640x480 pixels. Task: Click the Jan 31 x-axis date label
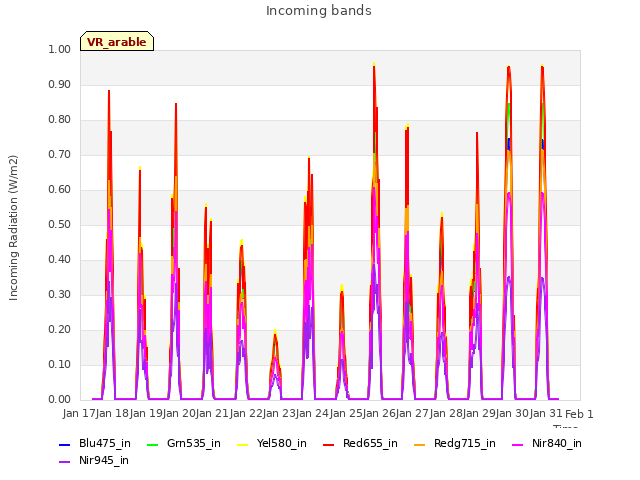click(546, 413)
